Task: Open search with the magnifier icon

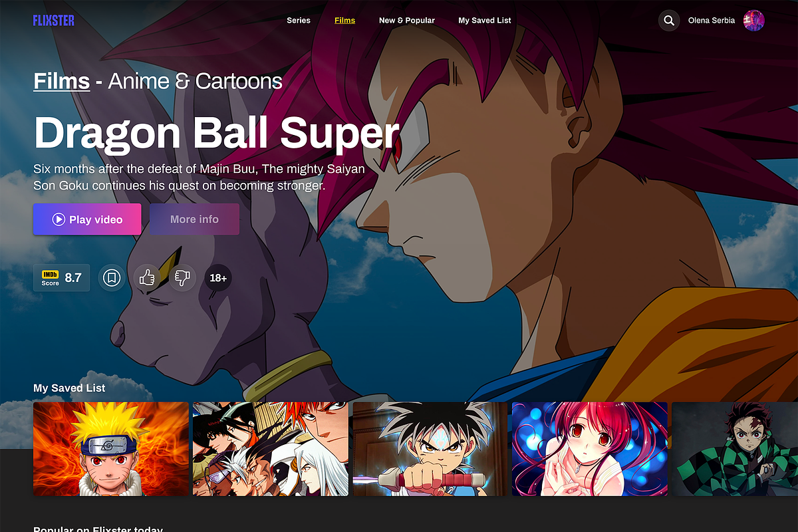Action: [669, 21]
